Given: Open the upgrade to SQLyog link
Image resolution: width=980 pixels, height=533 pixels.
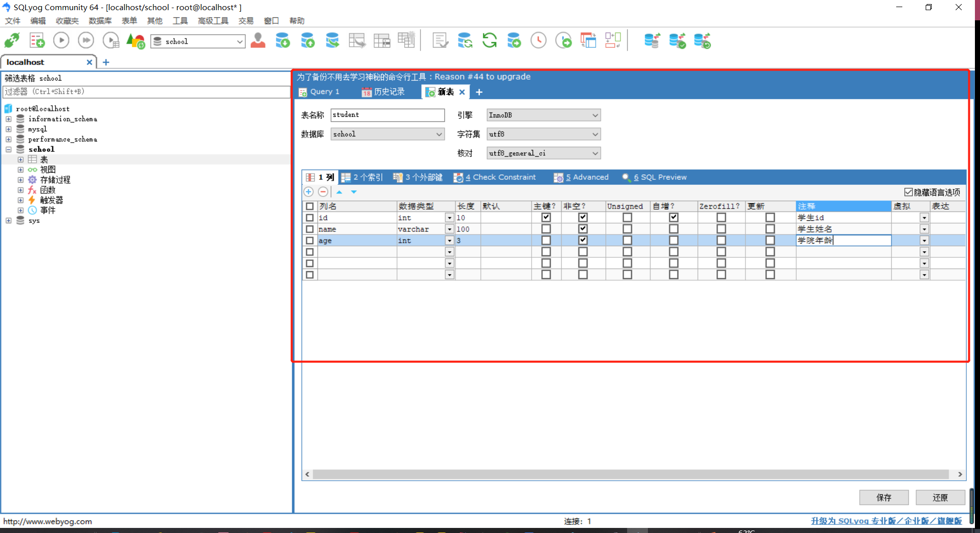Looking at the screenshot, I should pyautogui.click(x=886, y=521).
